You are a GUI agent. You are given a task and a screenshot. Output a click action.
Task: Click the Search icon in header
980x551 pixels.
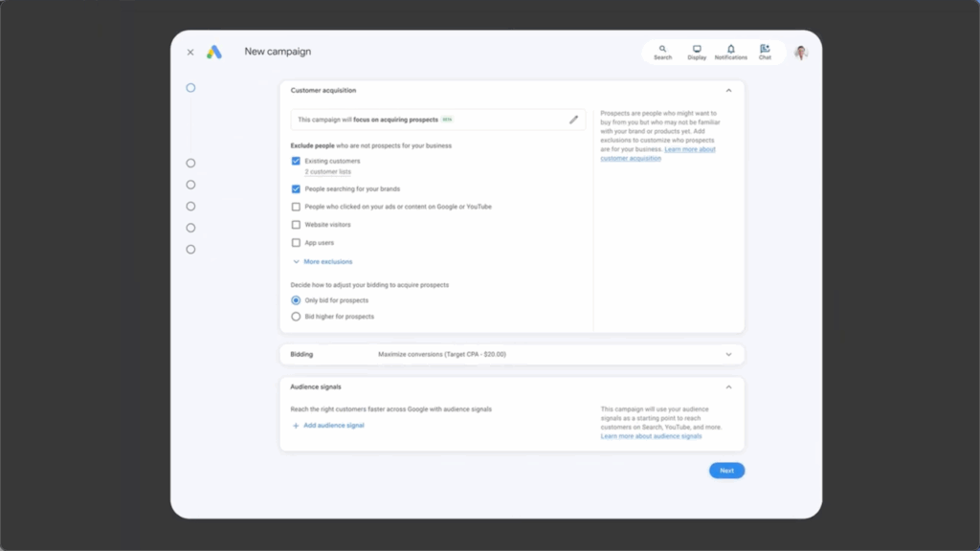(x=662, y=52)
